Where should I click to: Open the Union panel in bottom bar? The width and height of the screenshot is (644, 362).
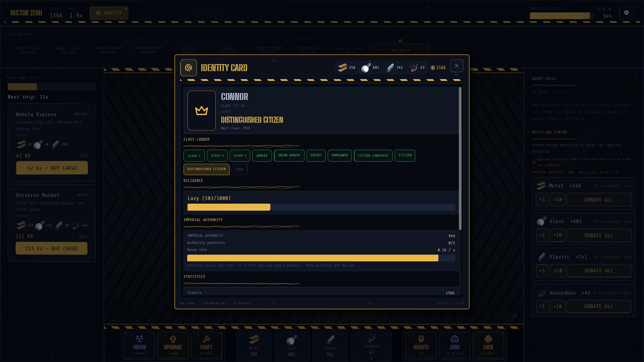[140, 345]
